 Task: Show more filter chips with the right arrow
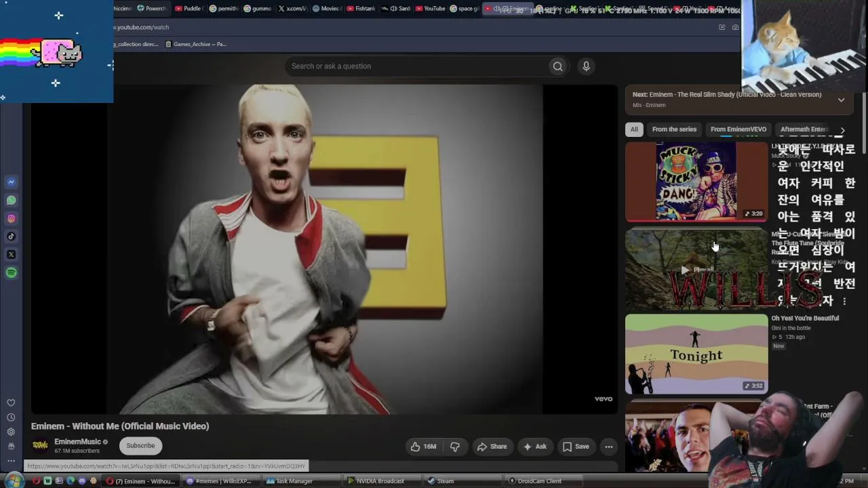pos(842,129)
